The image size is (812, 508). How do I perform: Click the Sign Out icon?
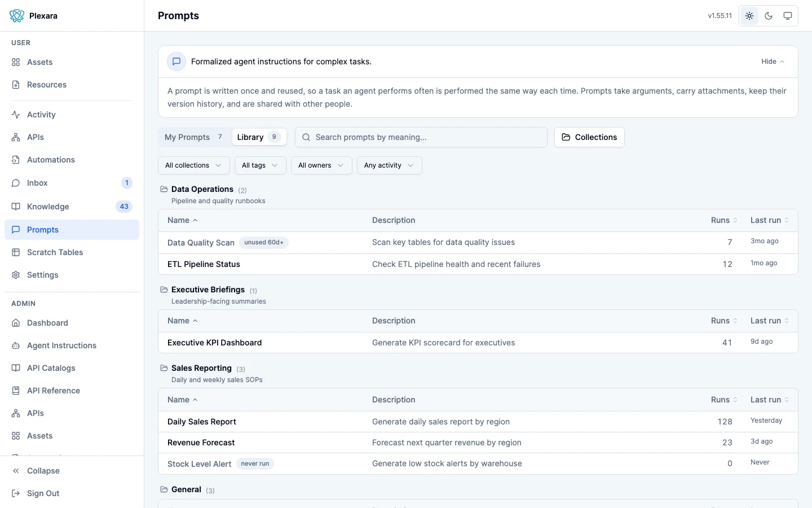pos(16,493)
